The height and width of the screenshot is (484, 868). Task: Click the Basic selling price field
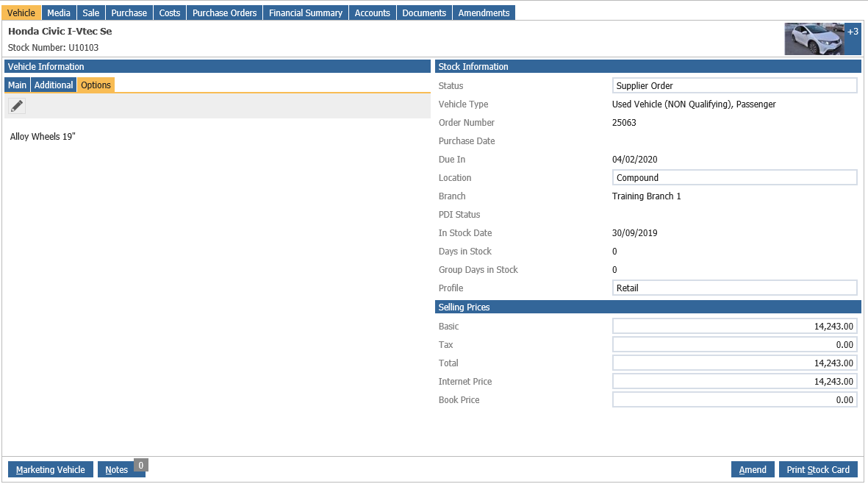tap(734, 326)
